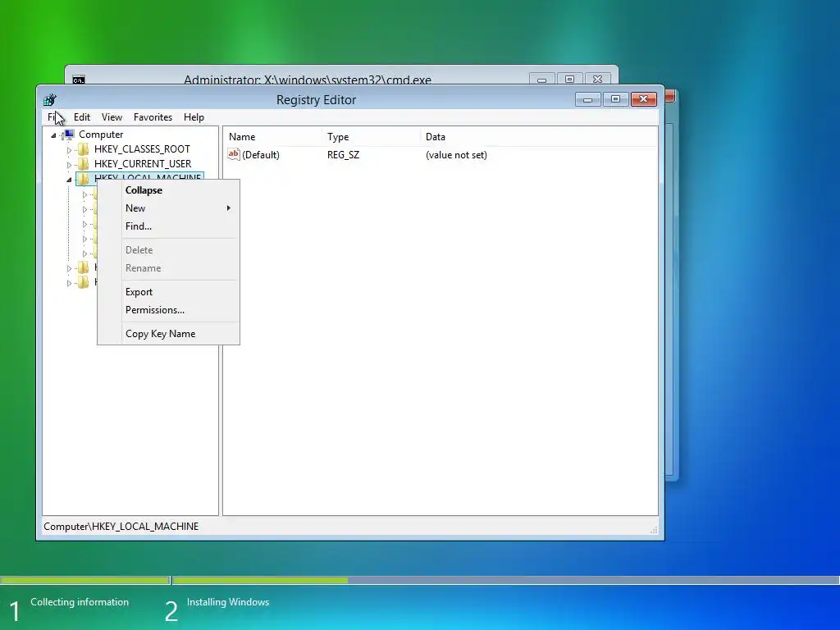Screen dimensions: 840x630
Task: Click the Collecting information step label
Action: coord(80,602)
